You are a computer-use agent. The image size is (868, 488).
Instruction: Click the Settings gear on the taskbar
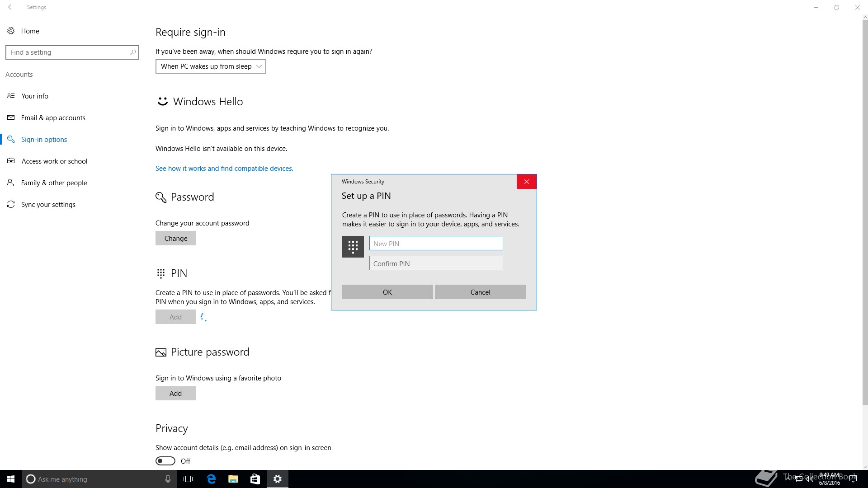click(278, 479)
